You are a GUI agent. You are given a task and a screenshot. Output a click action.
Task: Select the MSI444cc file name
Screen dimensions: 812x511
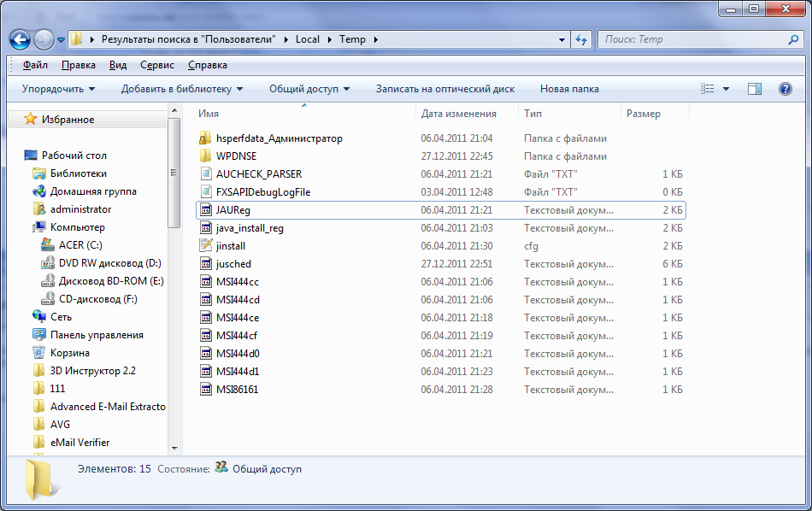pos(237,282)
